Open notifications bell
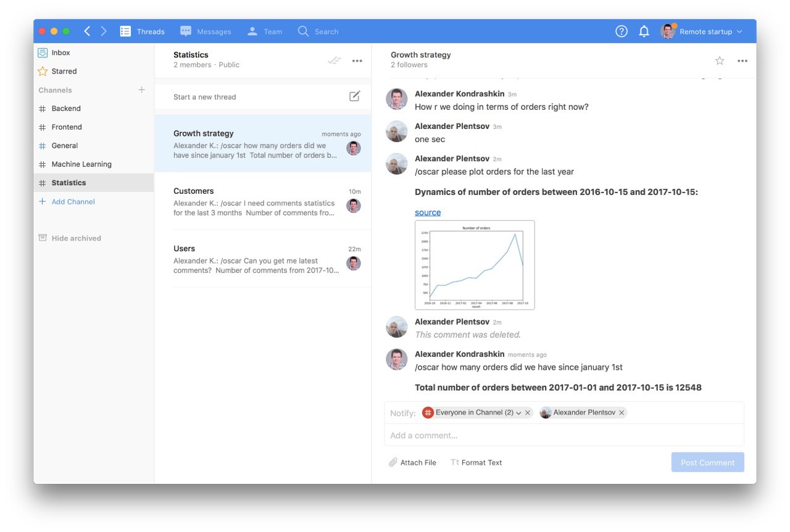The image size is (790, 532). click(x=644, y=31)
